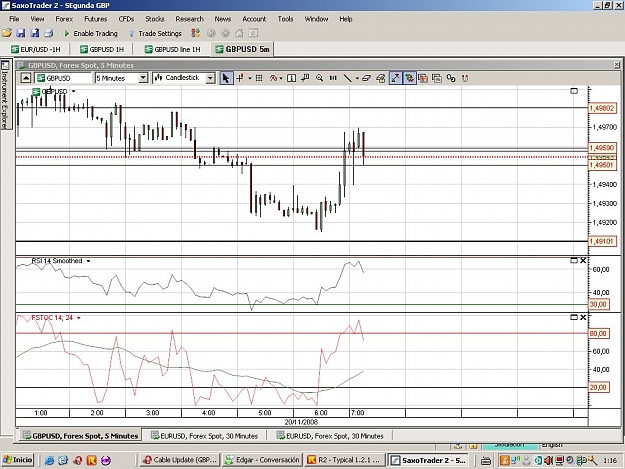The width and height of the screenshot is (625, 469).
Task: Click the magnet snap icon
Action: (465, 78)
